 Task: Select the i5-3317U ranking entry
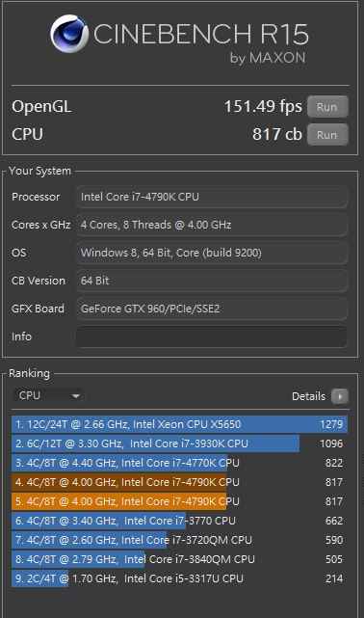(179, 579)
